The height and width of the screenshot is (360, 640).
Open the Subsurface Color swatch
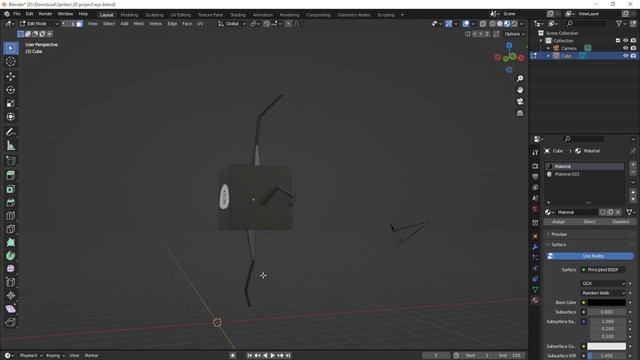pos(607,346)
